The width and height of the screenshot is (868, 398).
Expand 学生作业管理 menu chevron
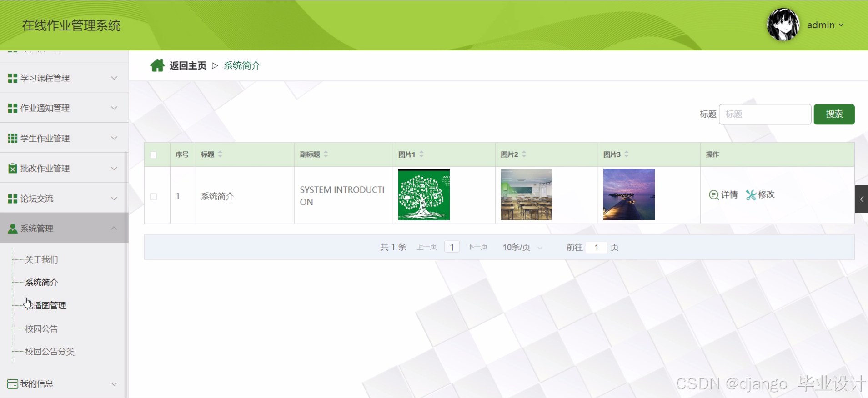(114, 138)
